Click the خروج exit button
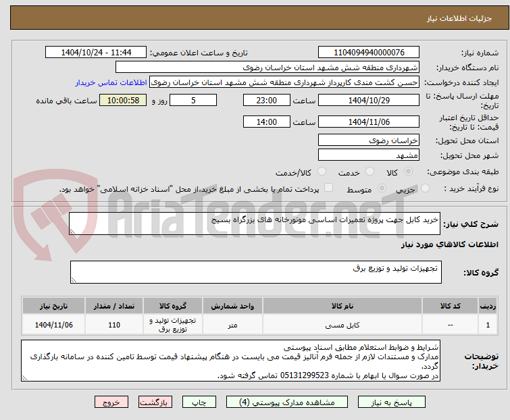Image resolution: width=510 pixels, height=420 pixels. point(111,402)
